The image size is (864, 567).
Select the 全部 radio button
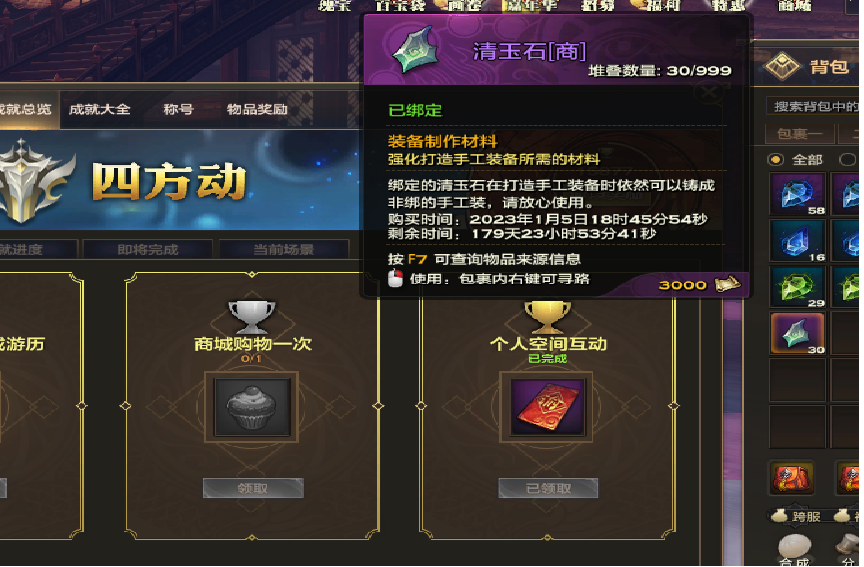[x=776, y=160]
